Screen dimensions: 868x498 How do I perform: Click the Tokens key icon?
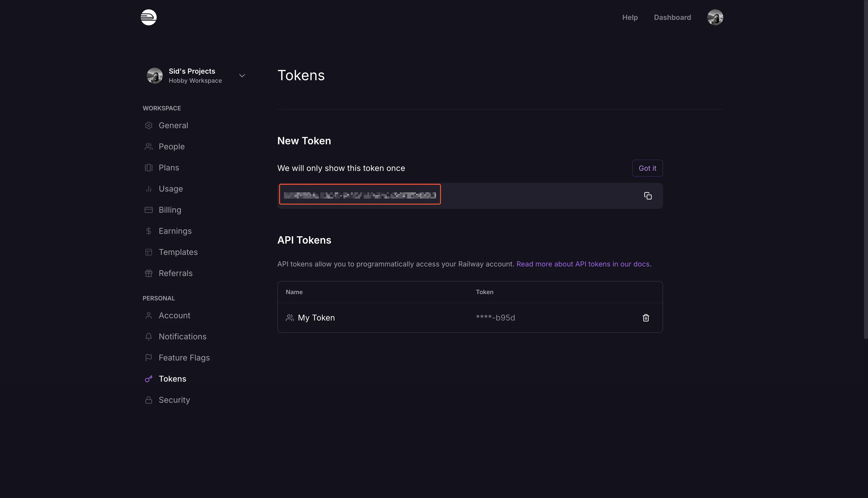148,379
